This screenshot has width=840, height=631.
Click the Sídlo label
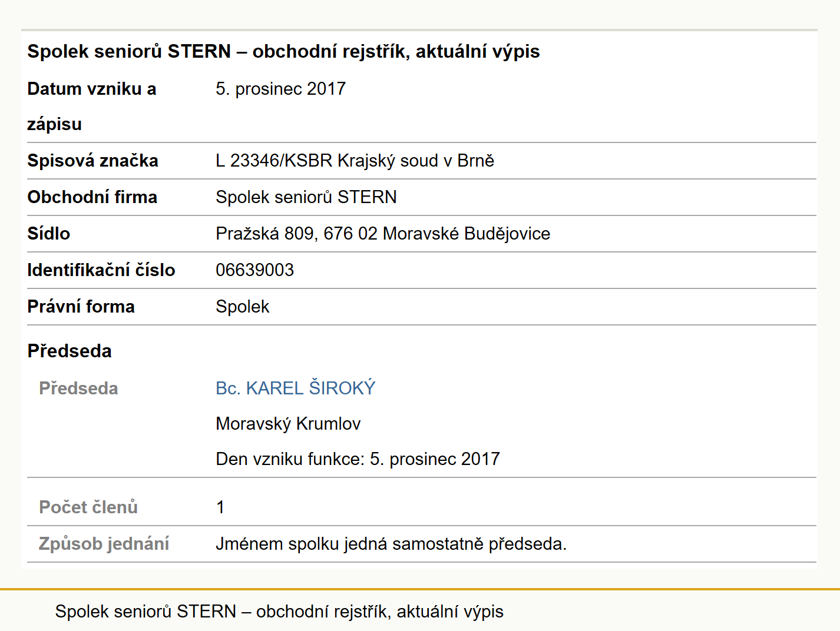point(48,234)
